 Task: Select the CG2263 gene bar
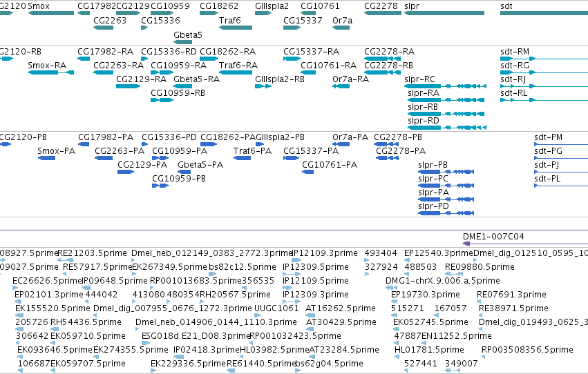click(103, 28)
